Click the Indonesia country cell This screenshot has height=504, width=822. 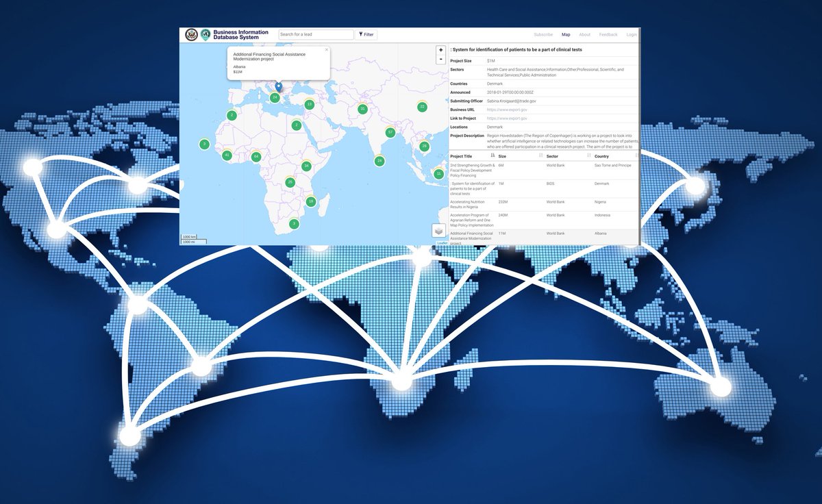click(x=602, y=215)
